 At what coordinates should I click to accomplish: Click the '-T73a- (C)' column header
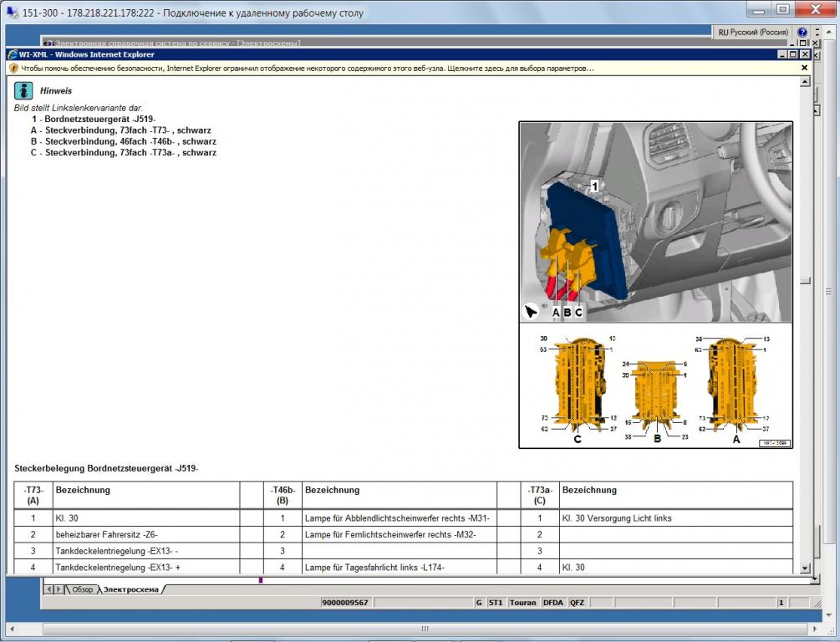coord(539,495)
